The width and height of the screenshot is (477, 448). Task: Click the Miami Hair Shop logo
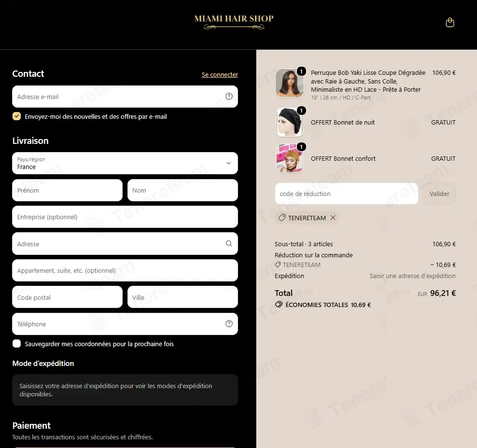[x=234, y=22]
